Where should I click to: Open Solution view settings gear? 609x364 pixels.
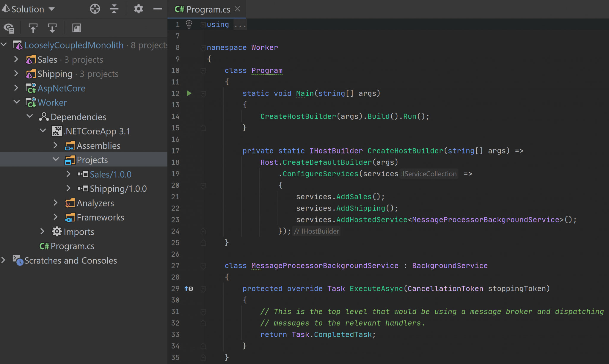[x=138, y=9]
